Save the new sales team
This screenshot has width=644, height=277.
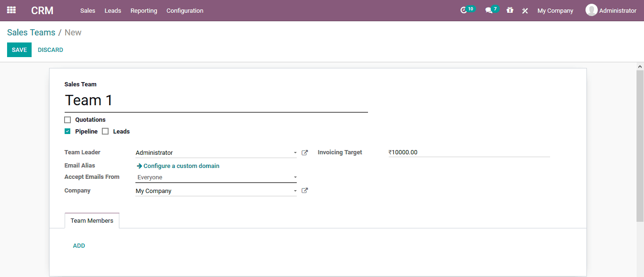tap(19, 50)
